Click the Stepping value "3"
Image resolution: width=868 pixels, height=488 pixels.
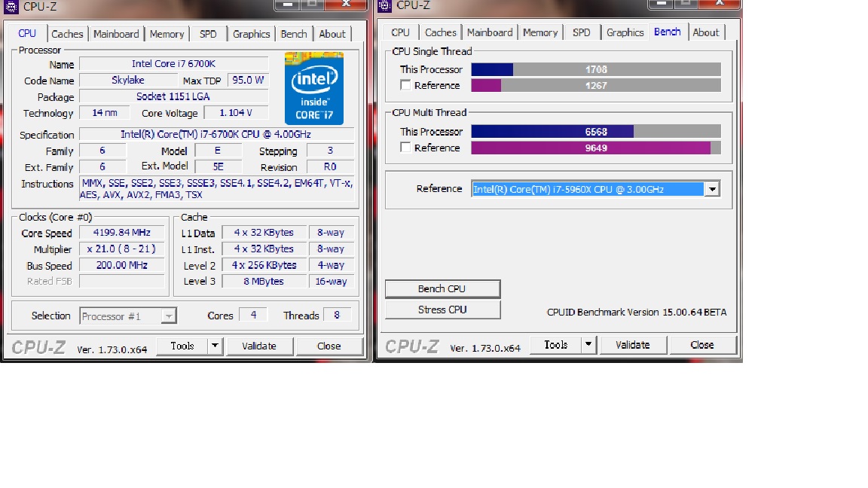click(331, 151)
